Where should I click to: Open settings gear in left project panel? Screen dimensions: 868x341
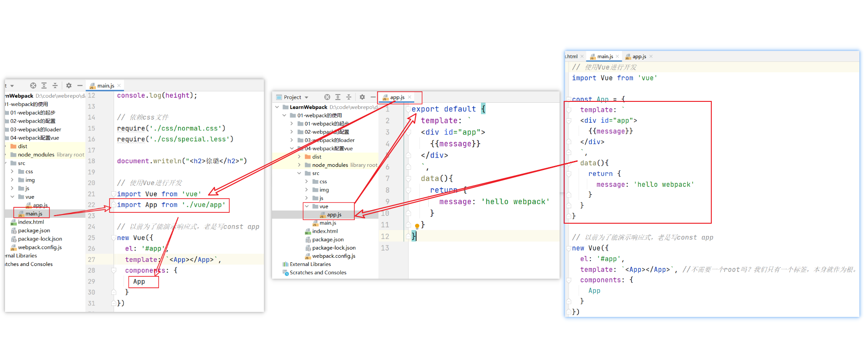click(x=69, y=85)
